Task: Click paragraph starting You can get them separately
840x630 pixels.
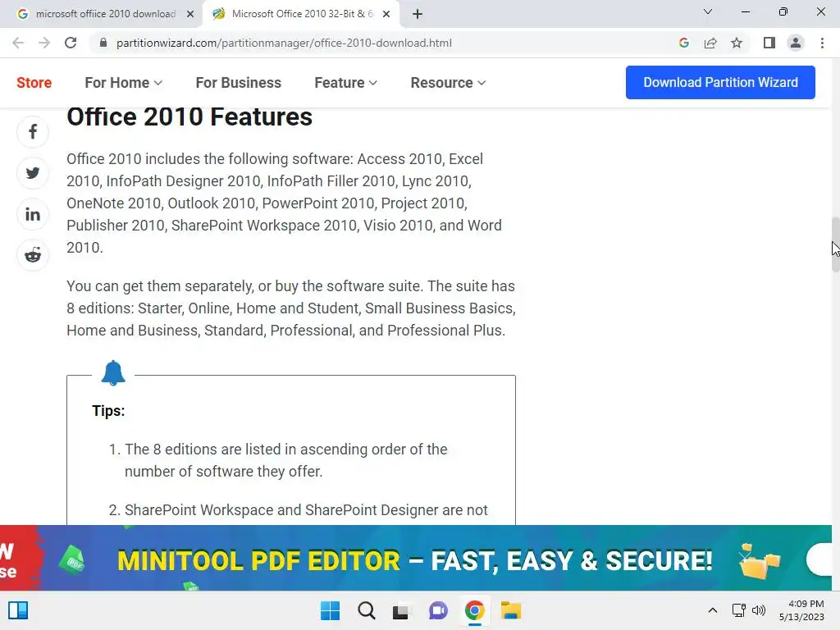Action: 291,308
